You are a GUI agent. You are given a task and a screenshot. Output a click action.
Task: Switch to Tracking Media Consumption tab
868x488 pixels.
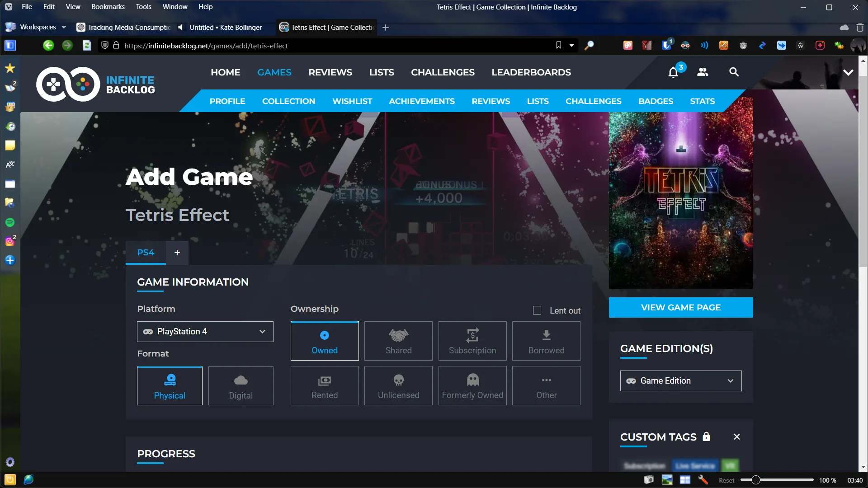[124, 28]
